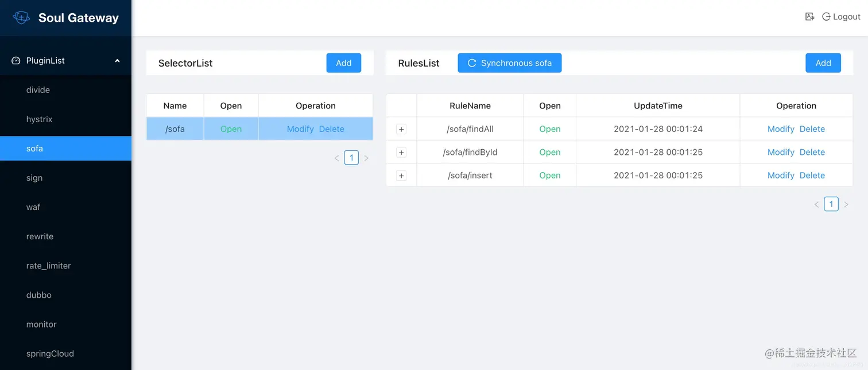The image size is (868, 370).
Task: Modify the /sofa selector
Action: pyautogui.click(x=300, y=129)
